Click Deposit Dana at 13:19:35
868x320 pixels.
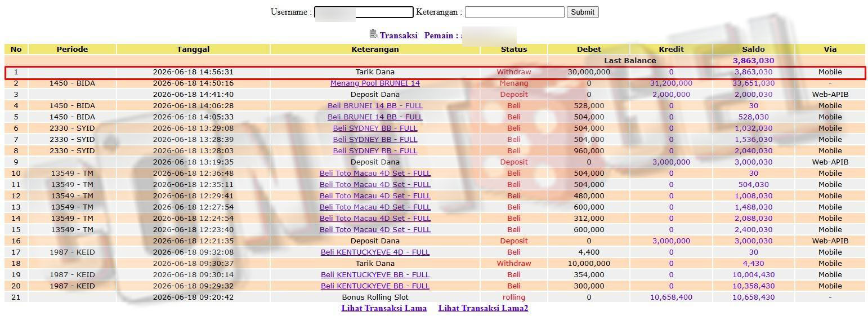[375, 162]
